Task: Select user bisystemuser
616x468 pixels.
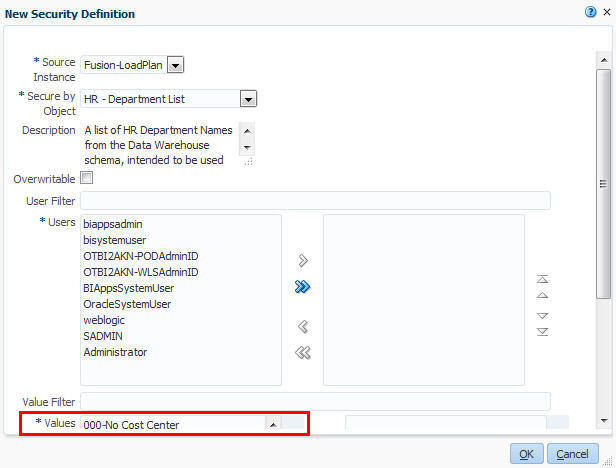Action: pyautogui.click(x=115, y=240)
